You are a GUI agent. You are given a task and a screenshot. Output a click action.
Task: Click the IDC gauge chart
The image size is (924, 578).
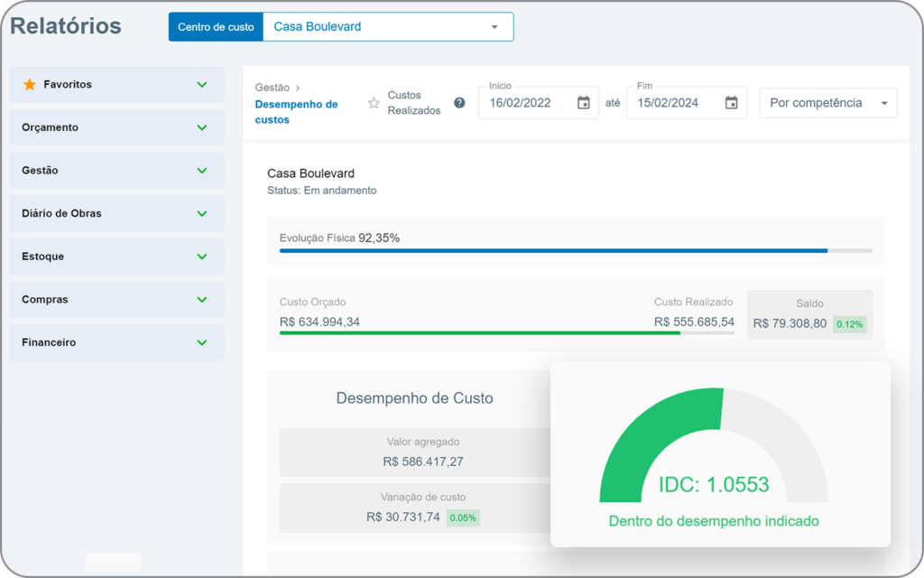[713, 447]
